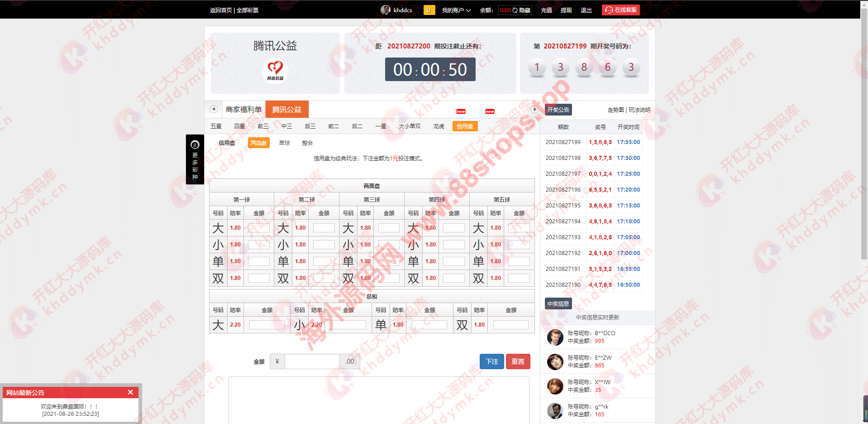This screenshot has width=868, height=424.
Task: Select the 龙虎 play type tab
Action: point(439,126)
